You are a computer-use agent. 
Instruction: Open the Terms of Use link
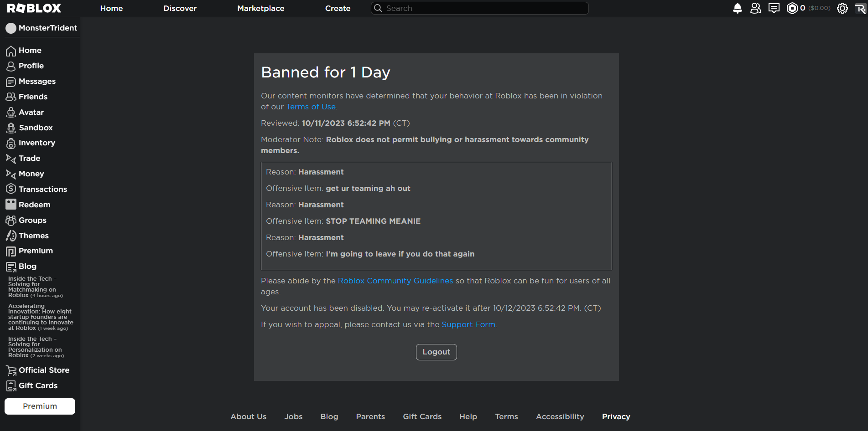[311, 107]
